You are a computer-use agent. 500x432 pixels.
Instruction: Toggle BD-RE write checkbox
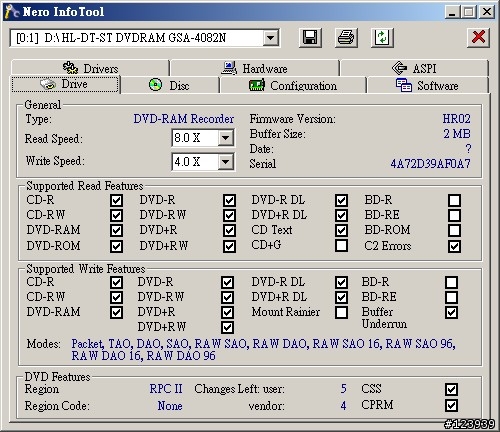tap(451, 297)
